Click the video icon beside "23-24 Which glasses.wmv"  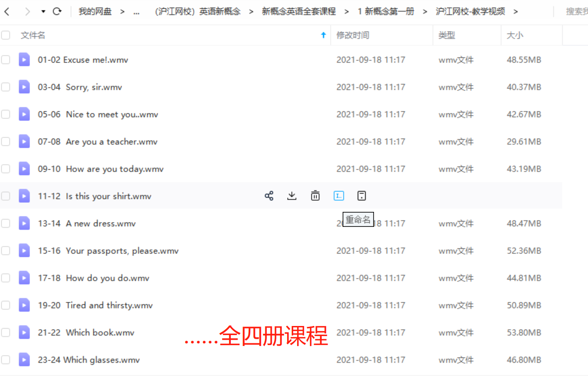[24, 360]
